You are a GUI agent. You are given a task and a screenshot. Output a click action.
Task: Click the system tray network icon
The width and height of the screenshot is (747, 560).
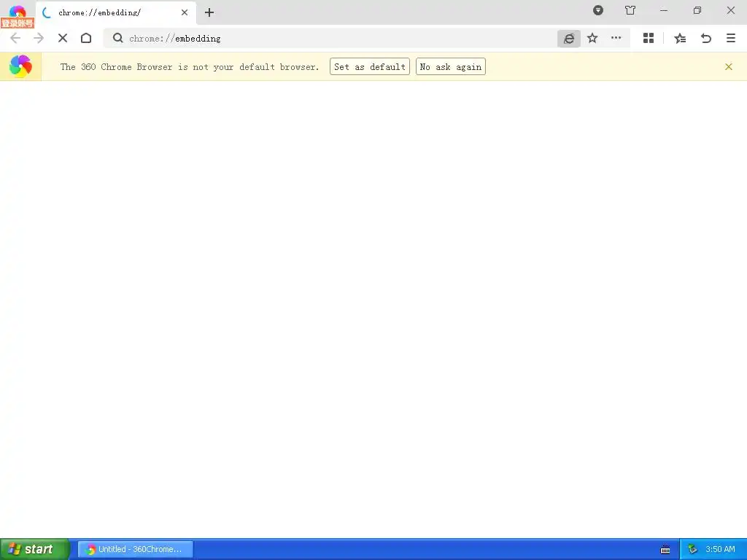(692, 550)
